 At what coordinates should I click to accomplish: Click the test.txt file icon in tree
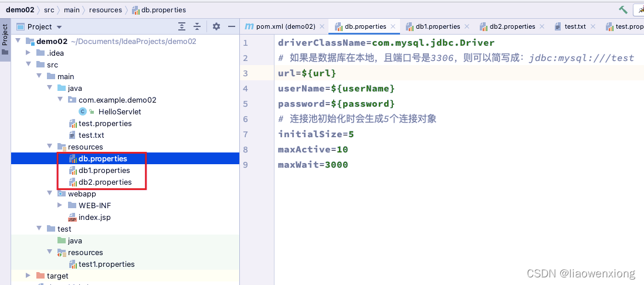click(x=72, y=135)
